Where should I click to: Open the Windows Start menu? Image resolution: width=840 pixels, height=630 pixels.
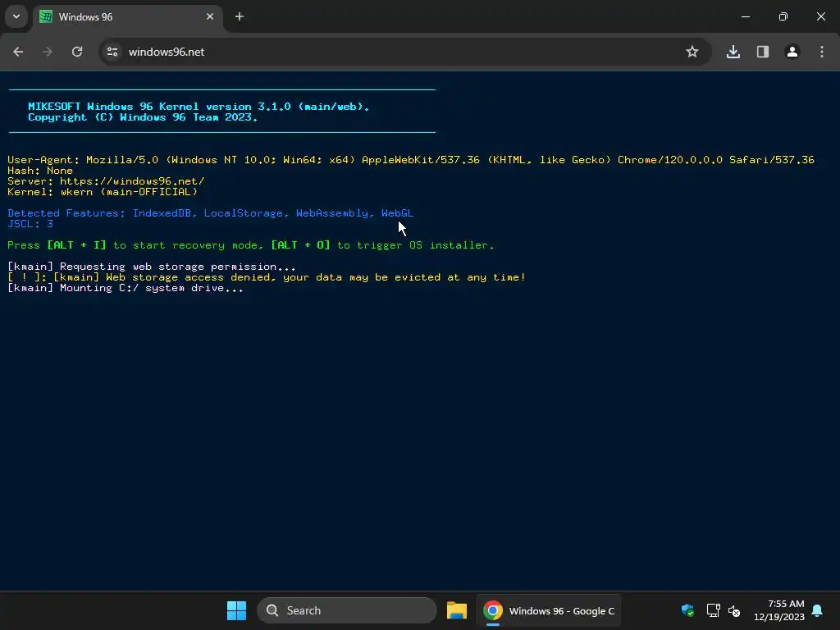point(236,610)
